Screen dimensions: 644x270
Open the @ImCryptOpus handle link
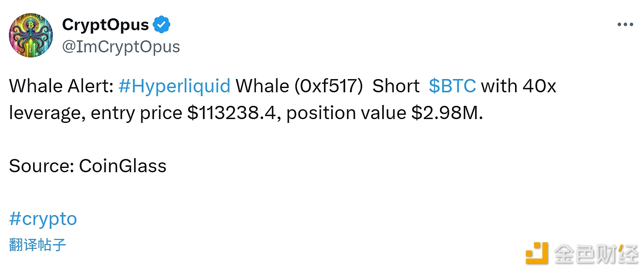coord(121,47)
